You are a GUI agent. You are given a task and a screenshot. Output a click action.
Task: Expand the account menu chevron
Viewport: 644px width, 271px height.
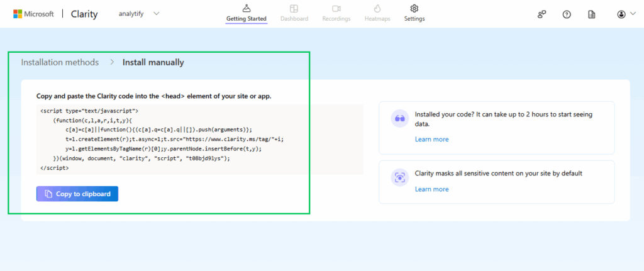click(633, 14)
